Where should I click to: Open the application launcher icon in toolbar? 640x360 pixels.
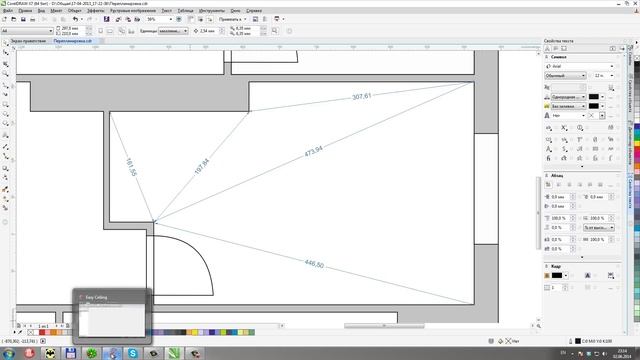coord(277,19)
